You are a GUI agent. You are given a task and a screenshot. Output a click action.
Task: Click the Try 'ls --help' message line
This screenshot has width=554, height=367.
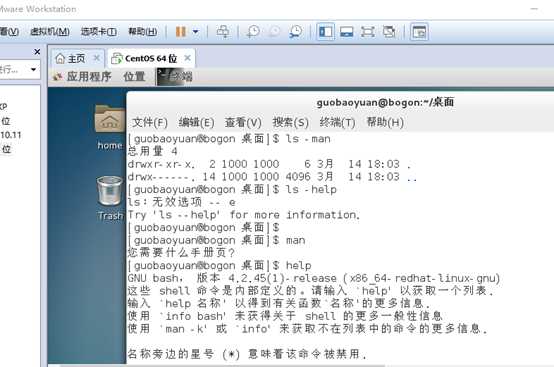244,215
